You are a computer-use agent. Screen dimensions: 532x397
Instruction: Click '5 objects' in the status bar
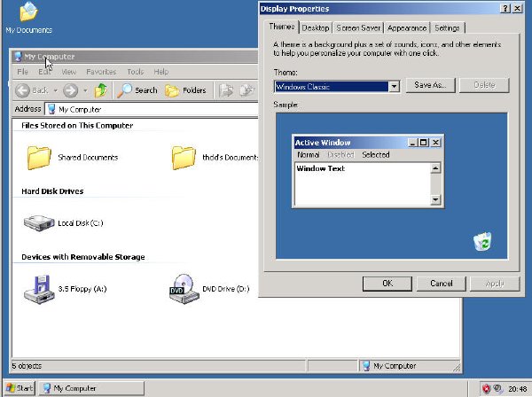tap(27, 366)
